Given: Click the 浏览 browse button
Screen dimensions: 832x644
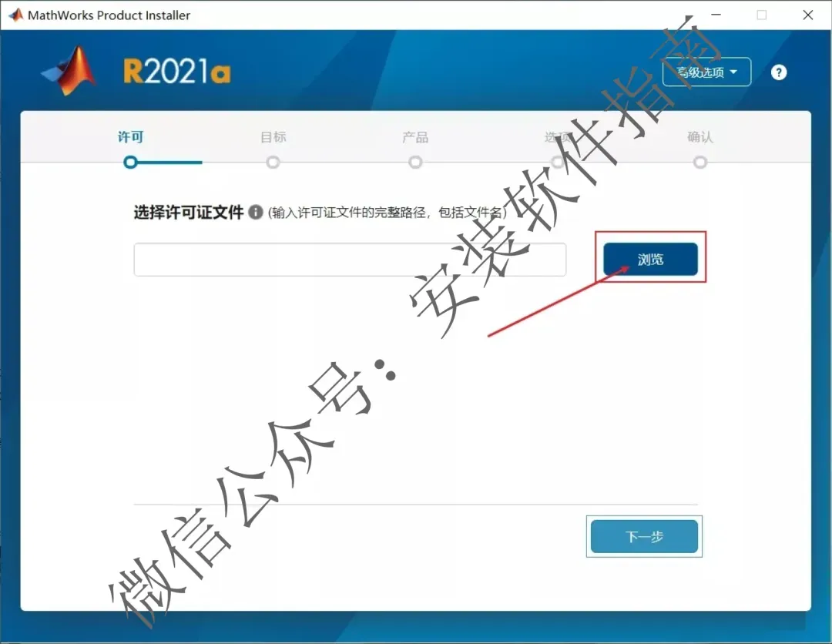Looking at the screenshot, I should coord(650,259).
